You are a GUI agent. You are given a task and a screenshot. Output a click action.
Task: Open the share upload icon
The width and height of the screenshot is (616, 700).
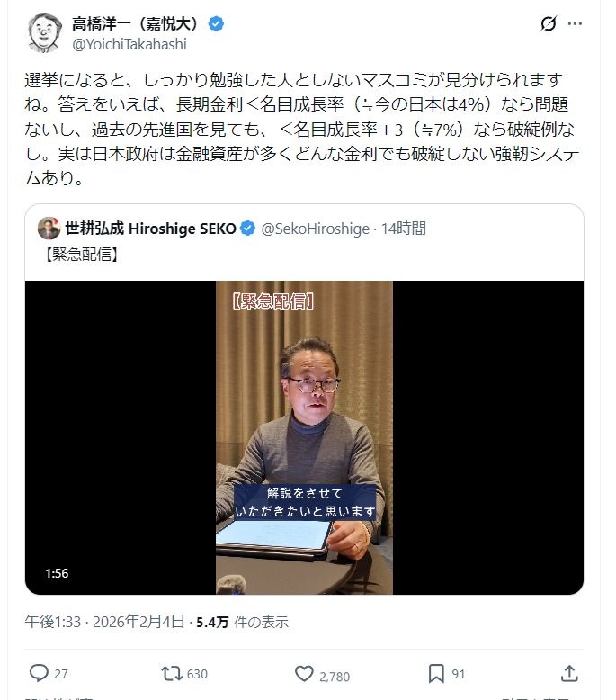(x=569, y=674)
